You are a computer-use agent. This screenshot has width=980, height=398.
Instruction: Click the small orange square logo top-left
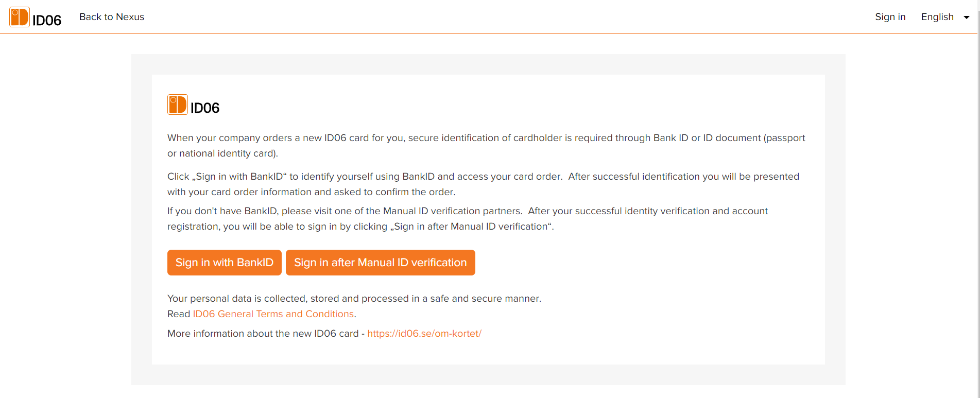(19, 16)
